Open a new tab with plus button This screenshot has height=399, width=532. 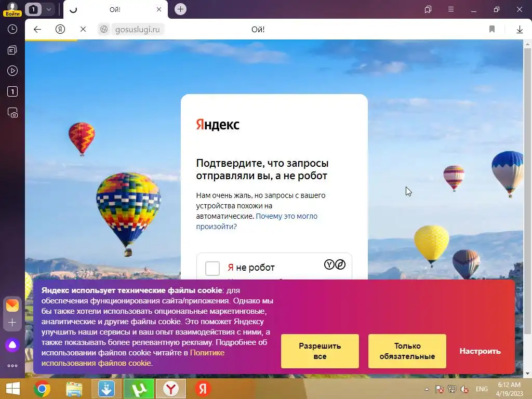click(x=180, y=9)
